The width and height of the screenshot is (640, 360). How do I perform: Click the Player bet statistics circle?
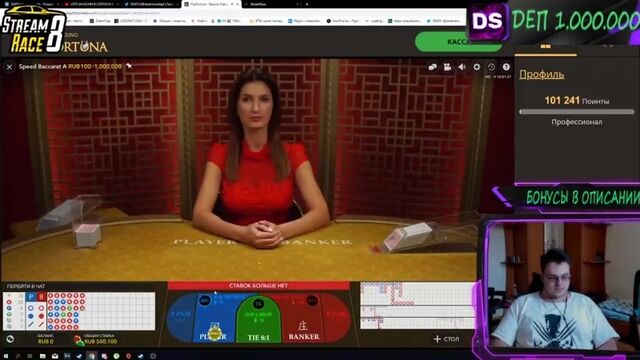[204, 301]
